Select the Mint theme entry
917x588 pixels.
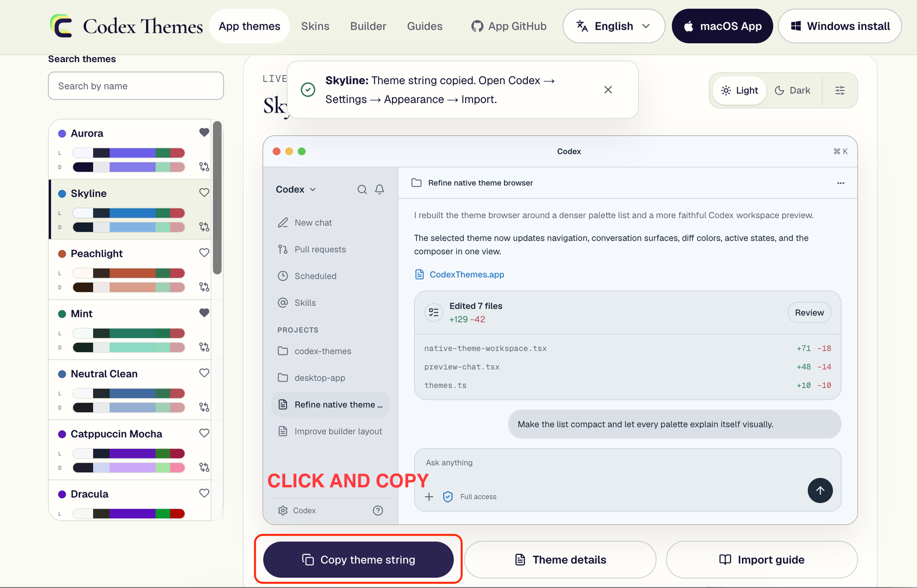[130, 330]
